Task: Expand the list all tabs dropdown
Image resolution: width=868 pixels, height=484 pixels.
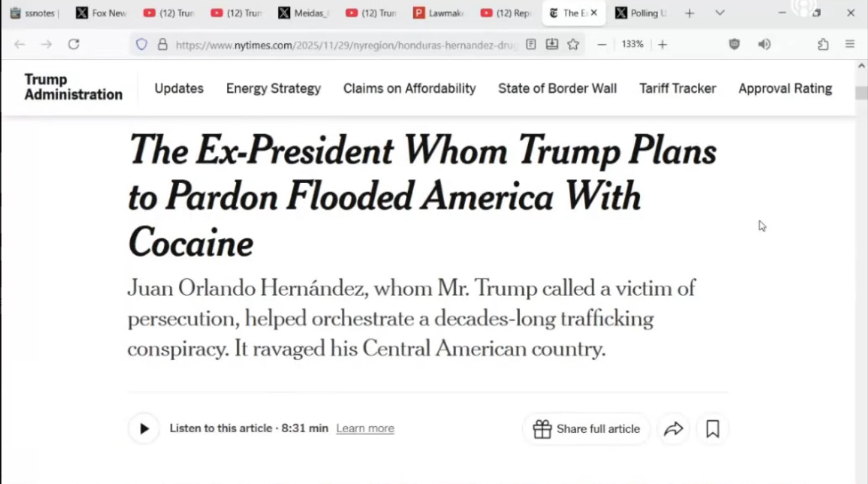Action: (719, 13)
